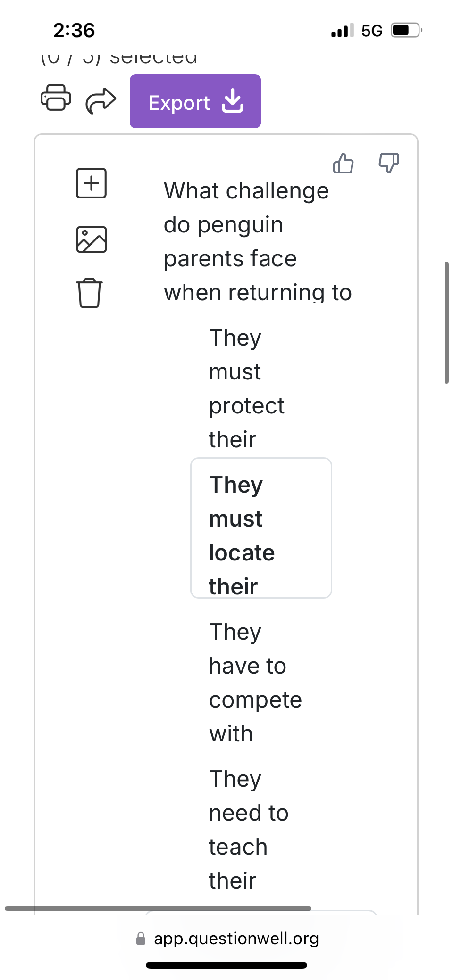
Task: Tap the lock icon in the address bar
Action: click(141, 939)
